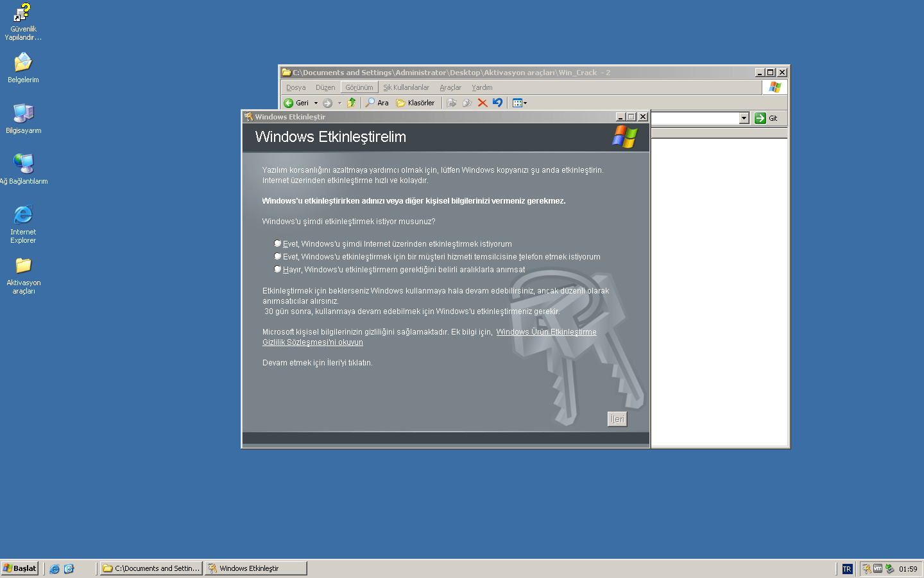Open the Gizlilik Sözleşmesi'ni okuyun link
Viewport: 924px width, 578px height.
(x=312, y=342)
